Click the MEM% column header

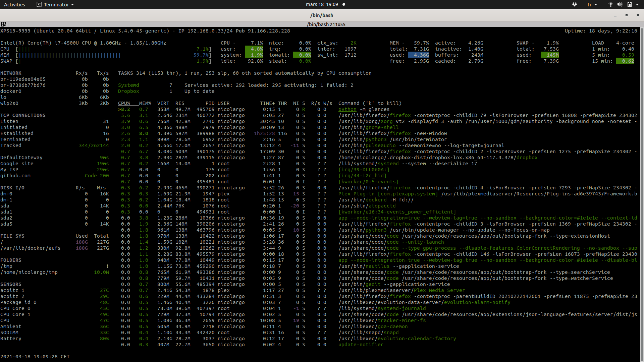(x=145, y=103)
